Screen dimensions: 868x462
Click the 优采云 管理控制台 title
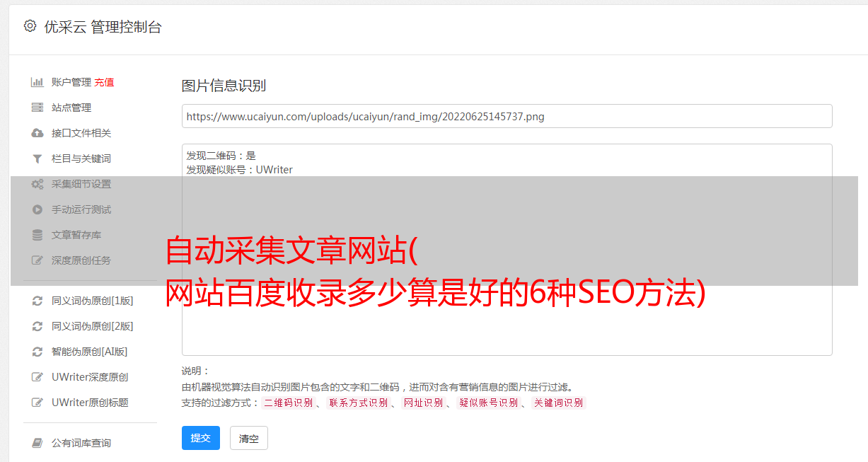103,27
